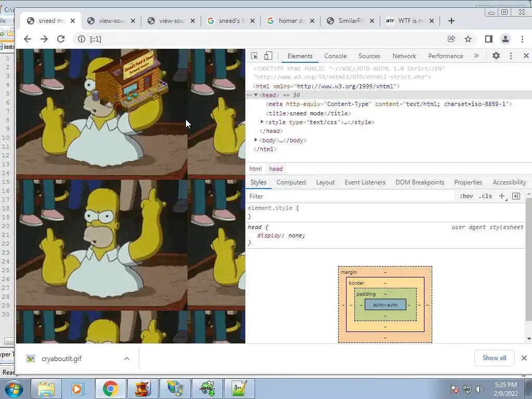Close the DevTools panel

pos(526,56)
